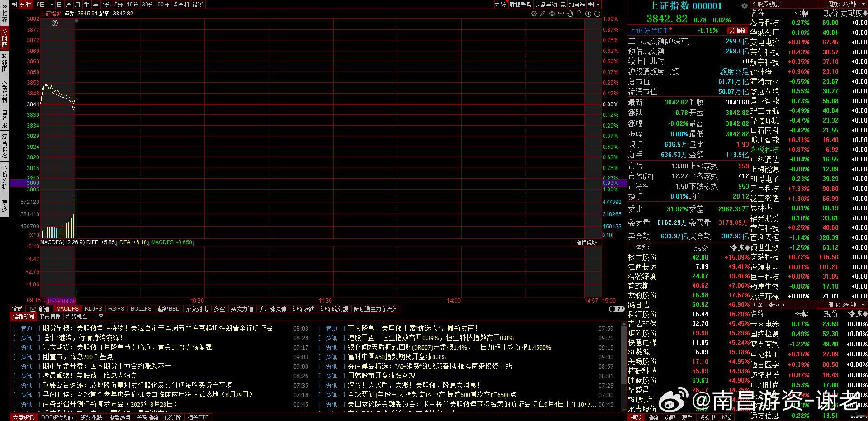Open the 自选股 sidebar item
This screenshot has height=421, width=868.
[5, 118]
